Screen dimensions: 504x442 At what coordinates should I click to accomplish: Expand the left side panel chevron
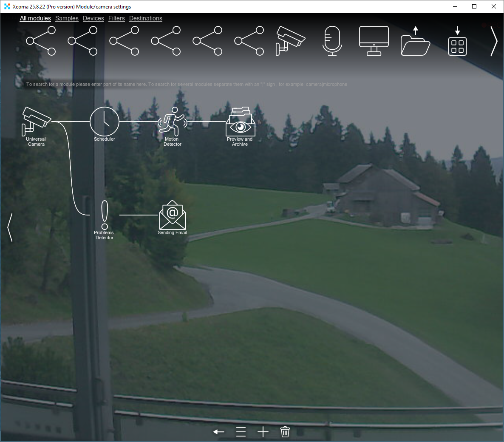click(10, 227)
